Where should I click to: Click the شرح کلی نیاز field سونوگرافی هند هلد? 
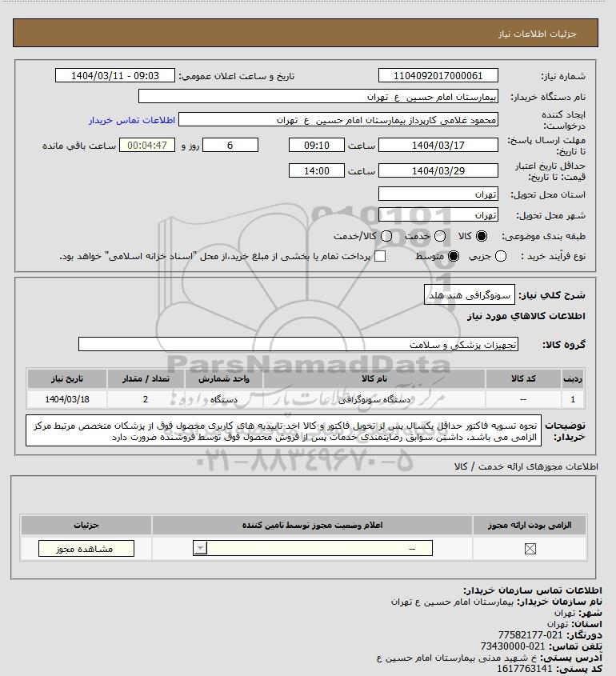pyautogui.click(x=470, y=295)
